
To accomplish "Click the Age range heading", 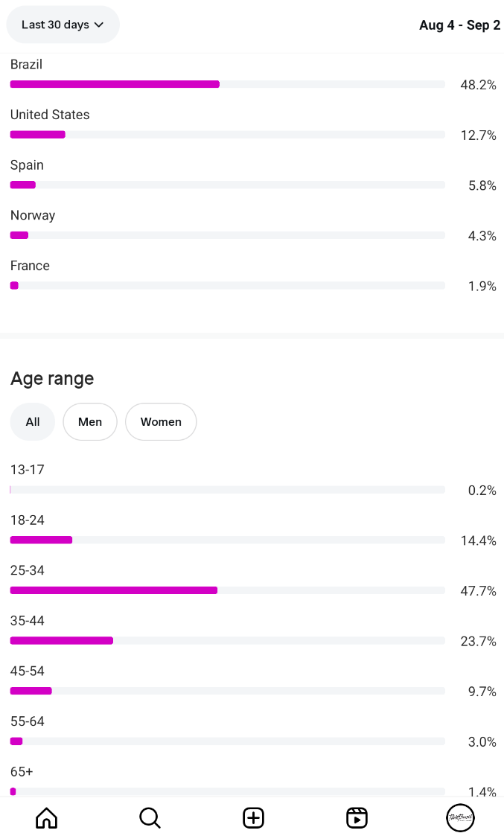I will (52, 379).
